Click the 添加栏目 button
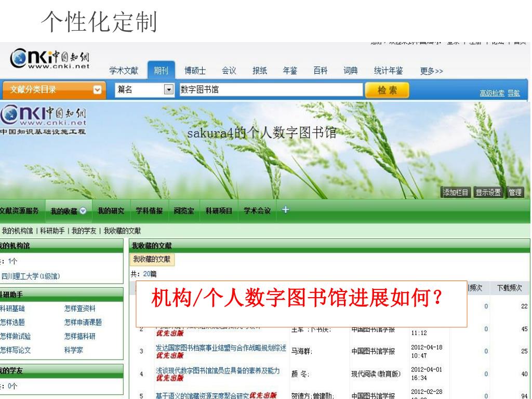532x399 pixels. [455, 192]
